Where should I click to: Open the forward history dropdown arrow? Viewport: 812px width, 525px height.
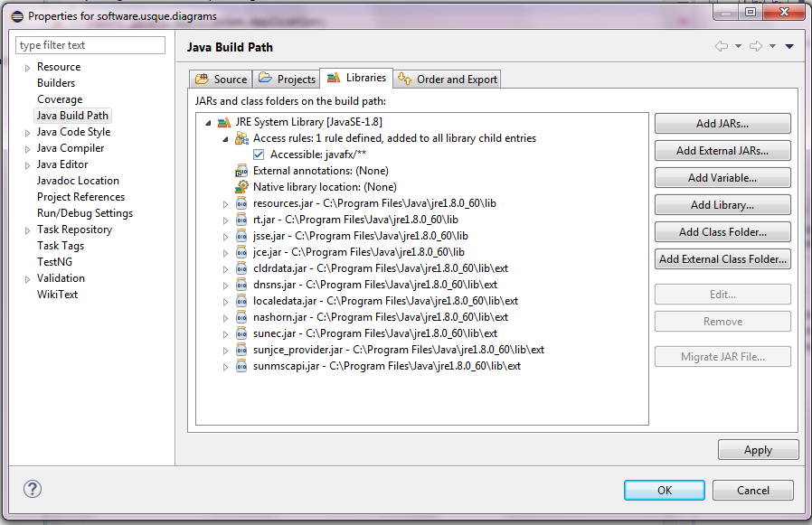772,46
